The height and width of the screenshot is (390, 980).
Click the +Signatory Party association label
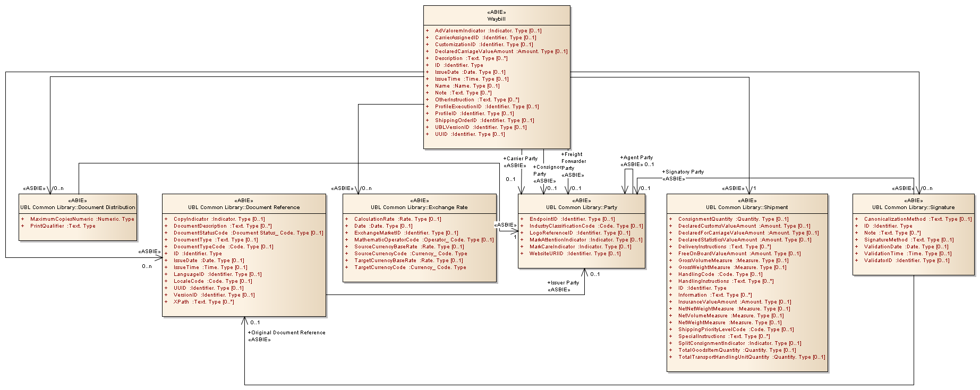tap(683, 172)
